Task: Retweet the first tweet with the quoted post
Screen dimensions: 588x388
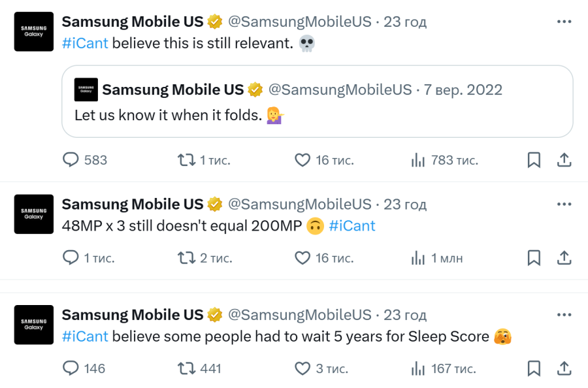Action: [187, 160]
